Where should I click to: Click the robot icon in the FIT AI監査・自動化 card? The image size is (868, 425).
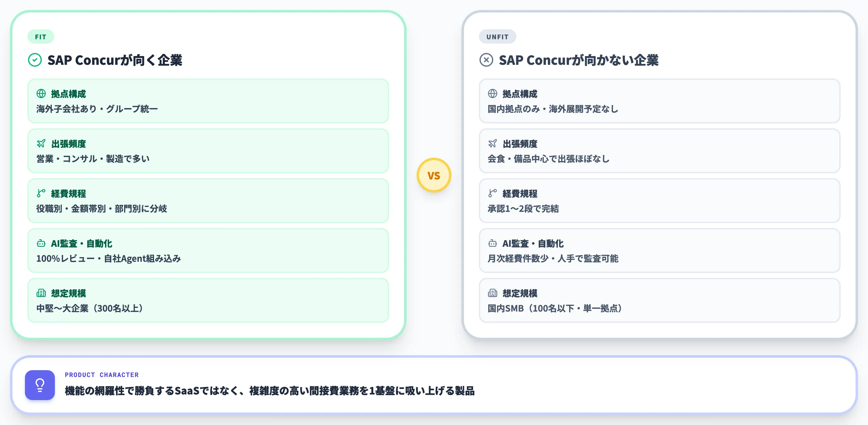pos(41,243)
